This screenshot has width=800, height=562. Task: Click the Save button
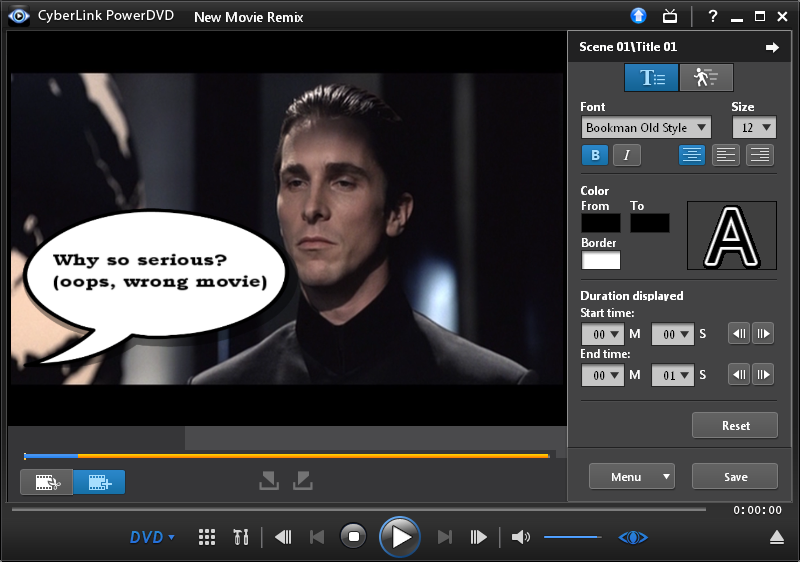tap(735, 477)
